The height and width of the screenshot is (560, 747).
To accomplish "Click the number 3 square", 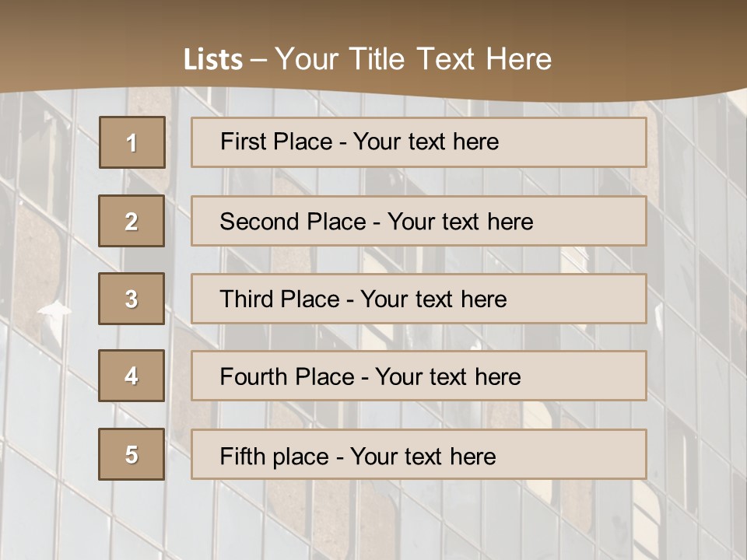I will [132, 299].
